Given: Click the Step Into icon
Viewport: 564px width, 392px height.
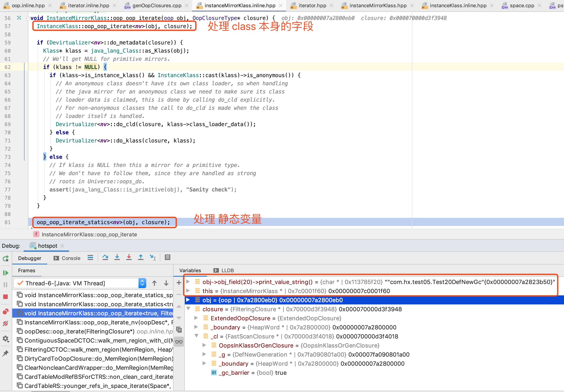Looking at the screenshot, I should pos(117,257).
